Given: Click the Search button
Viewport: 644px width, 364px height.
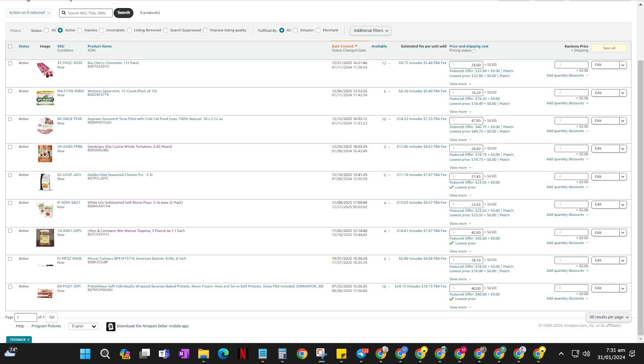Looking at the screenshot, I should (x=124, y=13).
